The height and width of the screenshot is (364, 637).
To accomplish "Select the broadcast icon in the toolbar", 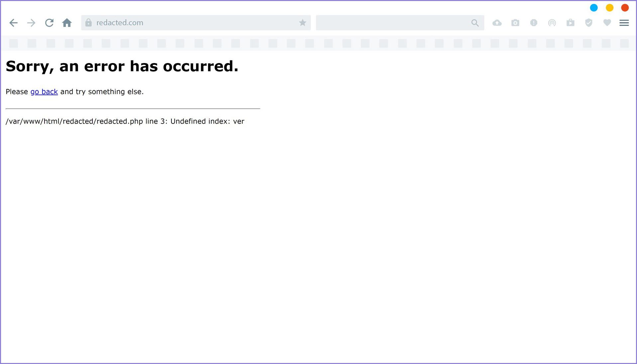I will coord(552,23).
